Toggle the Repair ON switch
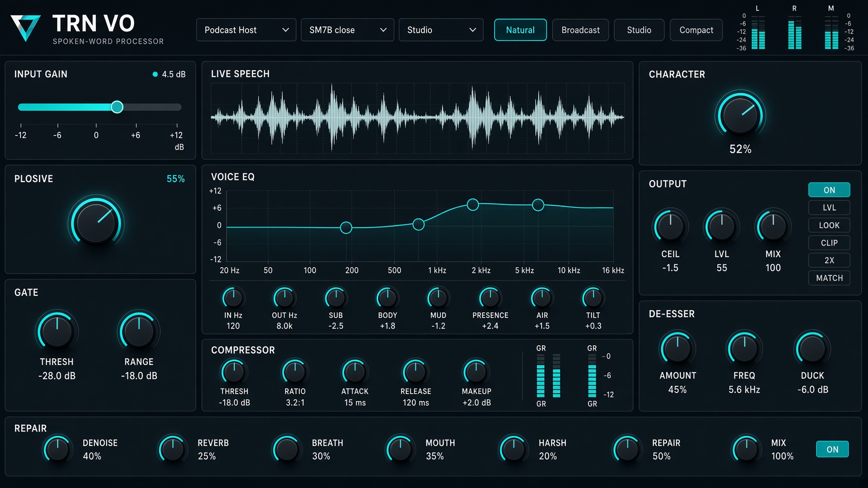The height and width of the screenshot is (488, 868). pyautogui.click(x=832, y=449)
